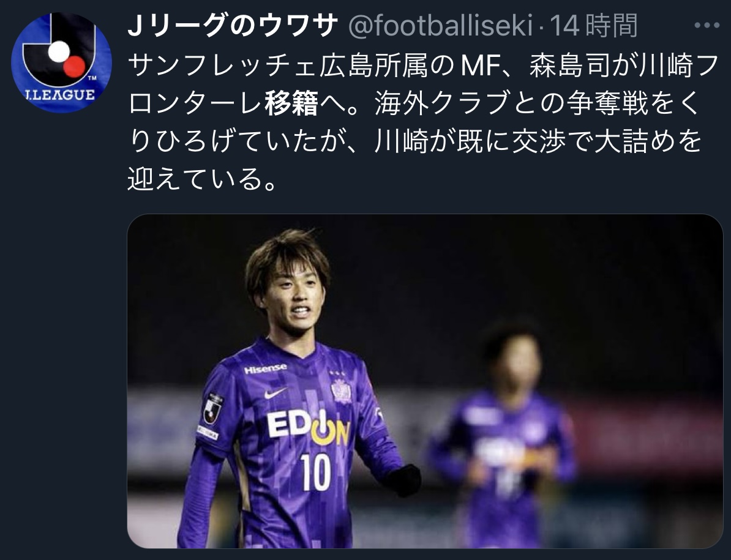731x560 pixels.
Task: Click the tweet line starting りひろげていたが
Action: coord(415,141)
